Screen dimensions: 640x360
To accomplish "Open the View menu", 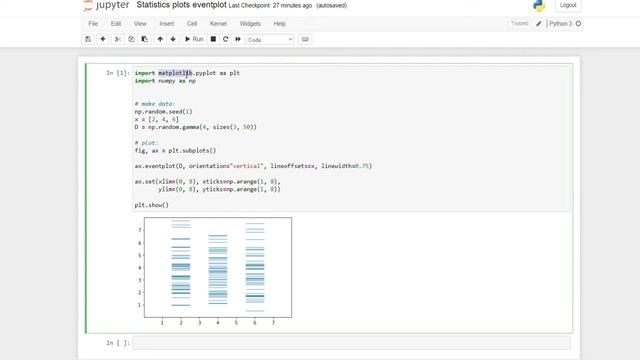I will tap(140, 24).
